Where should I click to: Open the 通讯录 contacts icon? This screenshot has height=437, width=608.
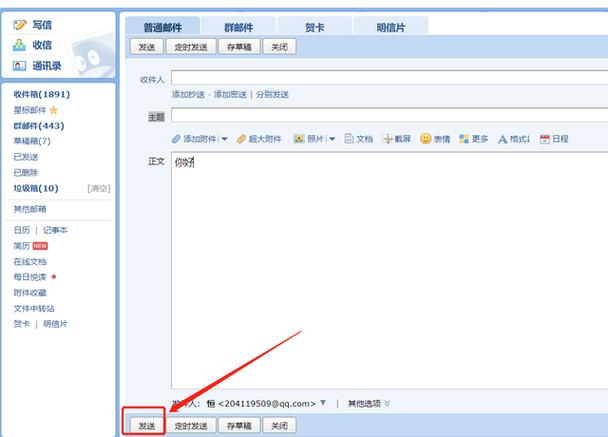(x=19, y=66)
